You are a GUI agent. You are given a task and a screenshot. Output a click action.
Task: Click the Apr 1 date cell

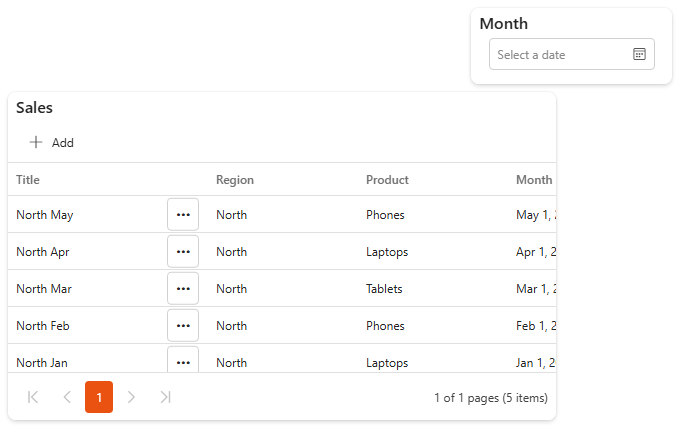click(536, 252)
